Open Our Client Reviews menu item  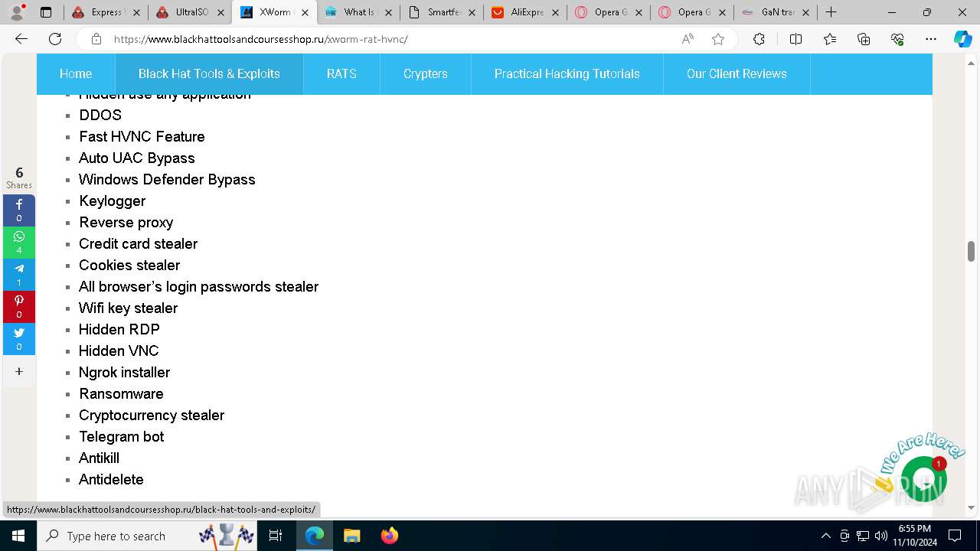pos(737,74)
